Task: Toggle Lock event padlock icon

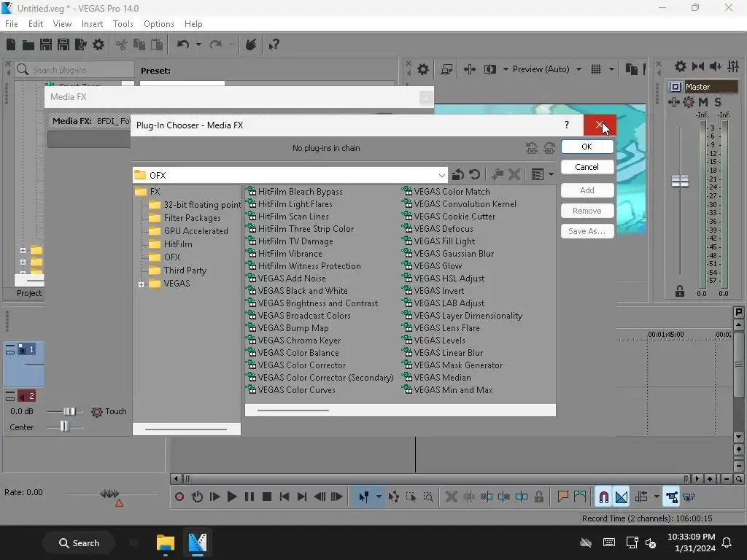Action: (x=539, y=497)
